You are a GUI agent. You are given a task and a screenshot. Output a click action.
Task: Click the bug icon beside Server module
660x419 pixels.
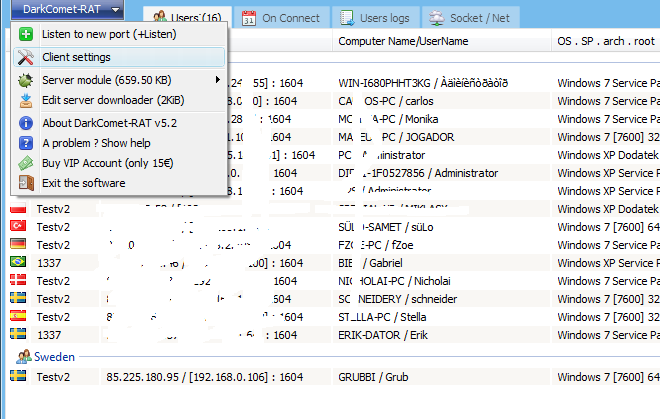click(26, 80)
